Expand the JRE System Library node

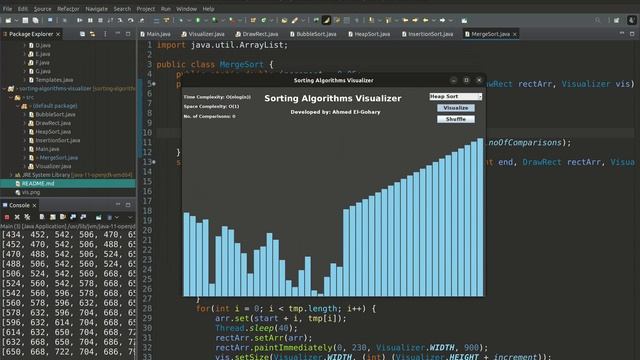[11, 175]
